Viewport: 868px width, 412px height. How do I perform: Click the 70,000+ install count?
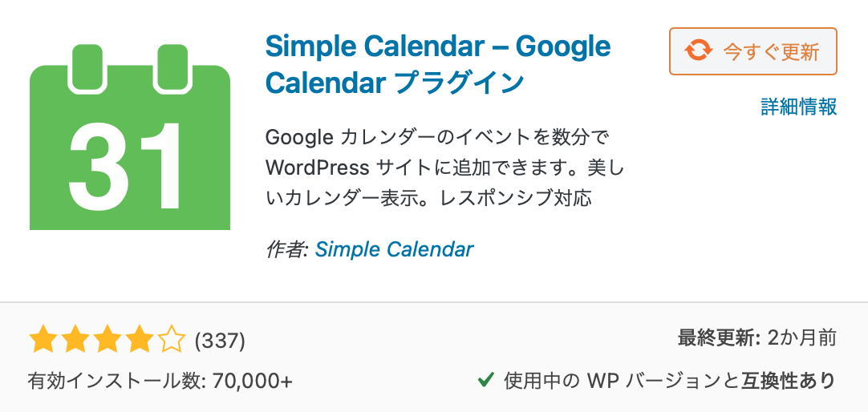252,380
